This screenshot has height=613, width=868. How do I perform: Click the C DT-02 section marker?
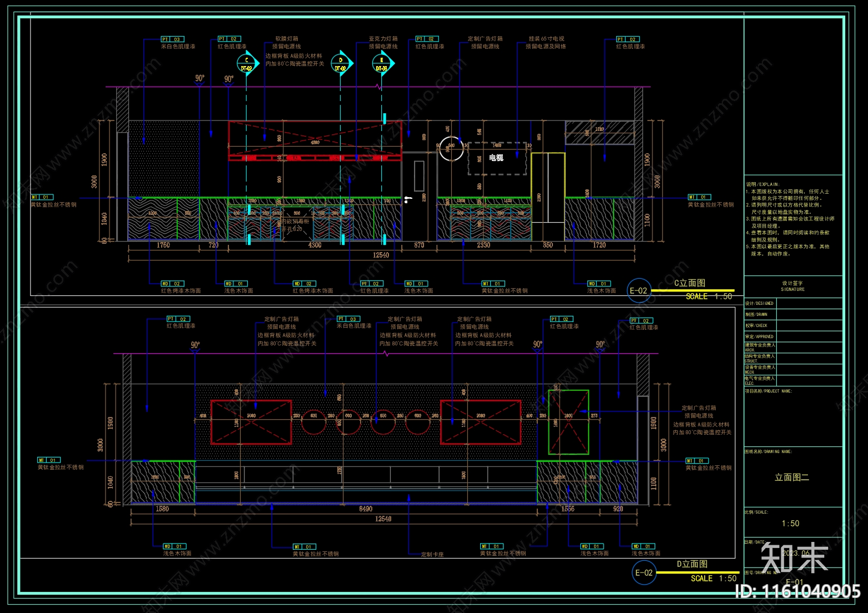(x=247, y=64)
